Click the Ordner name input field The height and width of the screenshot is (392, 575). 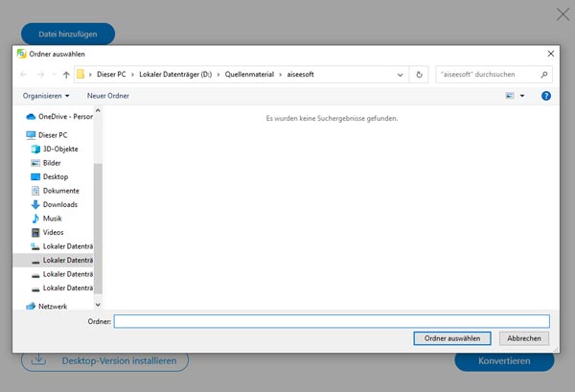tap(331, 321)
